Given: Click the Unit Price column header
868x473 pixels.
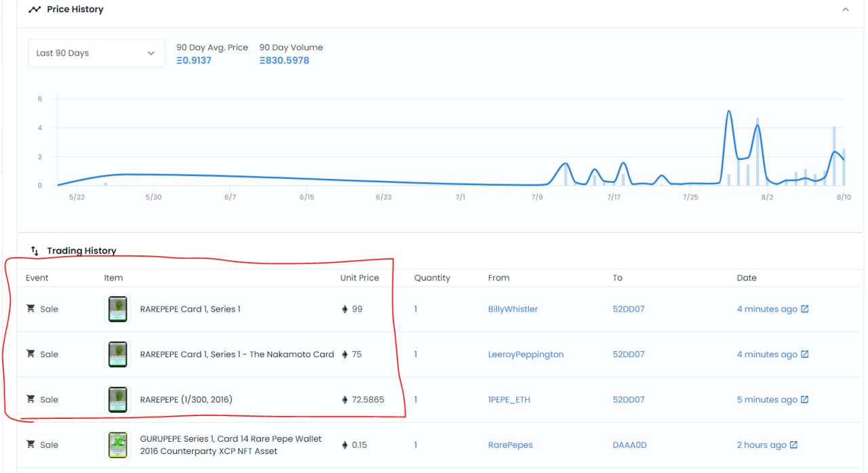Looking at the screenshot, I should (x=359, y=278).
